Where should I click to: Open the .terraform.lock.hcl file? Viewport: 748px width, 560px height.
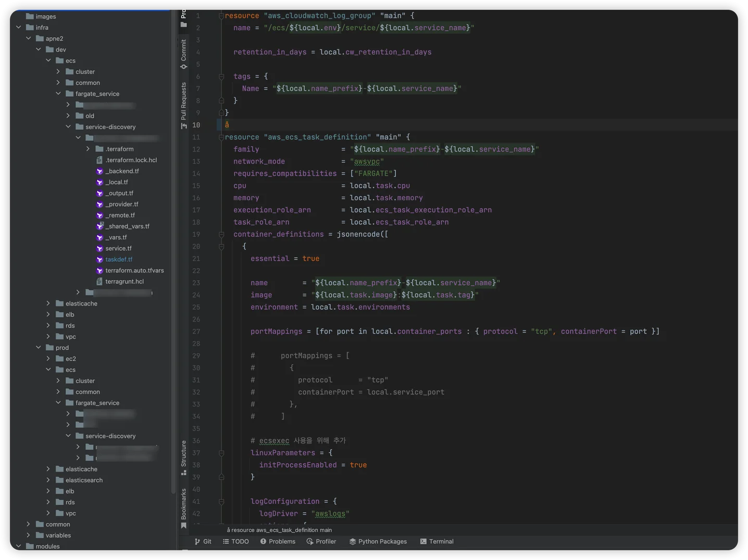(131, 160)
